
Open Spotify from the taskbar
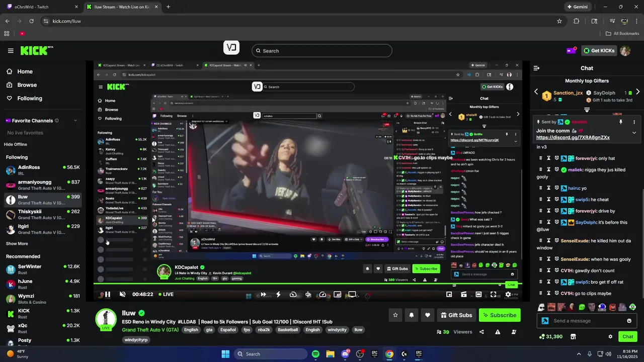[x=315, y=354]
